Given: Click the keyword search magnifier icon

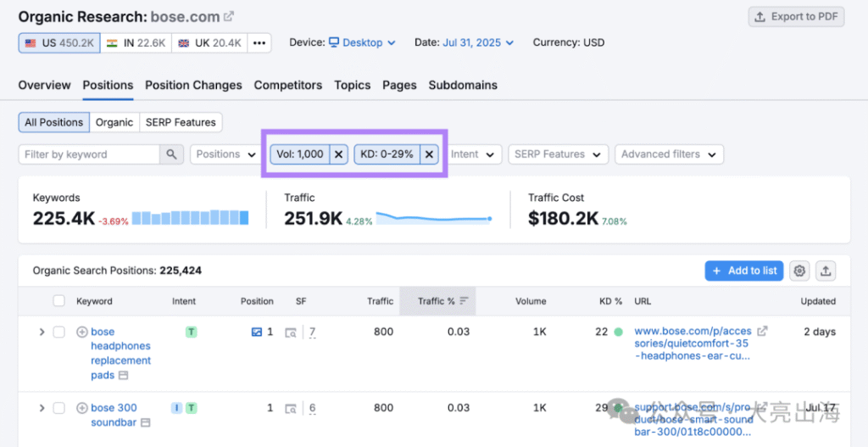Looking at the screenshot, I should (172, 154).
